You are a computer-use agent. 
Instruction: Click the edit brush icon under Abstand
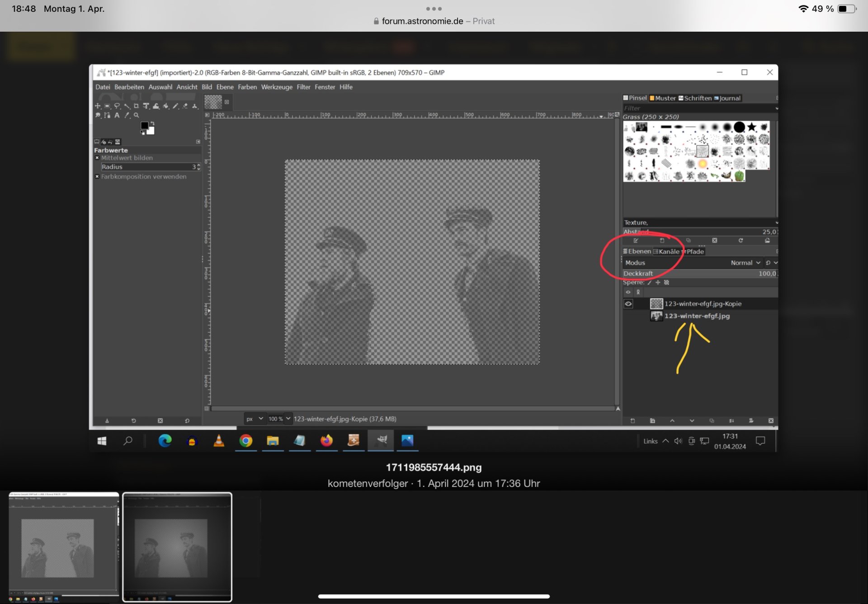click(x=636, y=240)
